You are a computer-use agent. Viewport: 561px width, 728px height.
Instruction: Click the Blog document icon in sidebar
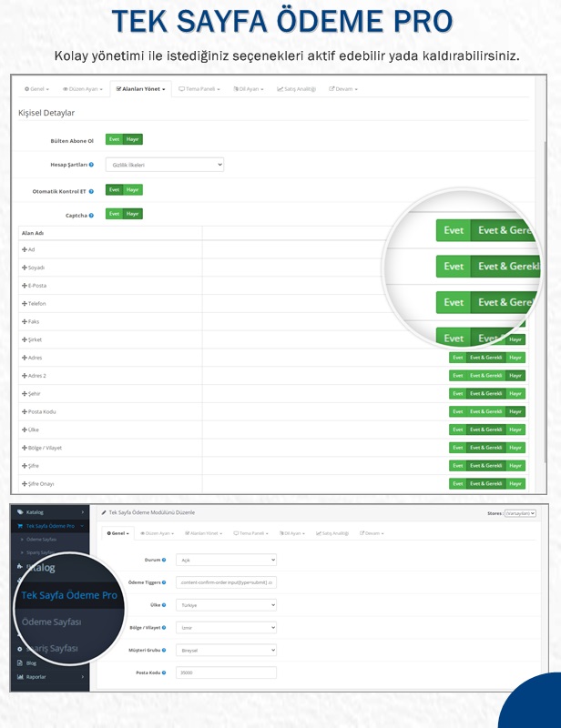click(20, 663)
